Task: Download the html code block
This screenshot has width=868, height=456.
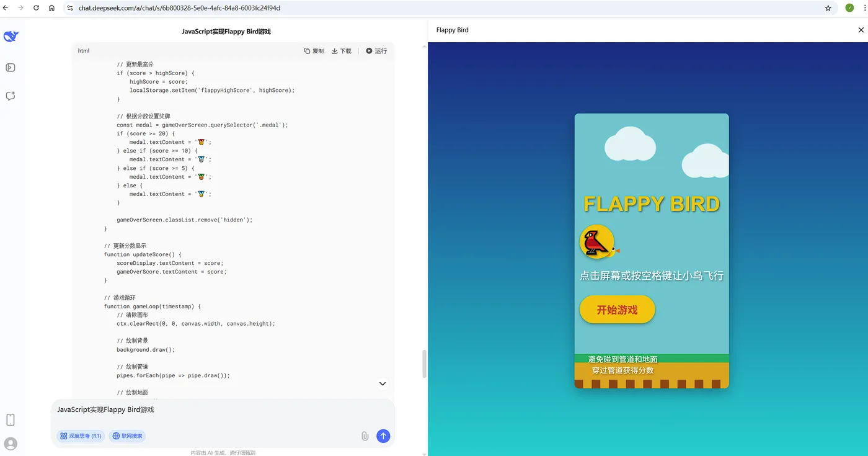Action: click(x=342, y=51)
